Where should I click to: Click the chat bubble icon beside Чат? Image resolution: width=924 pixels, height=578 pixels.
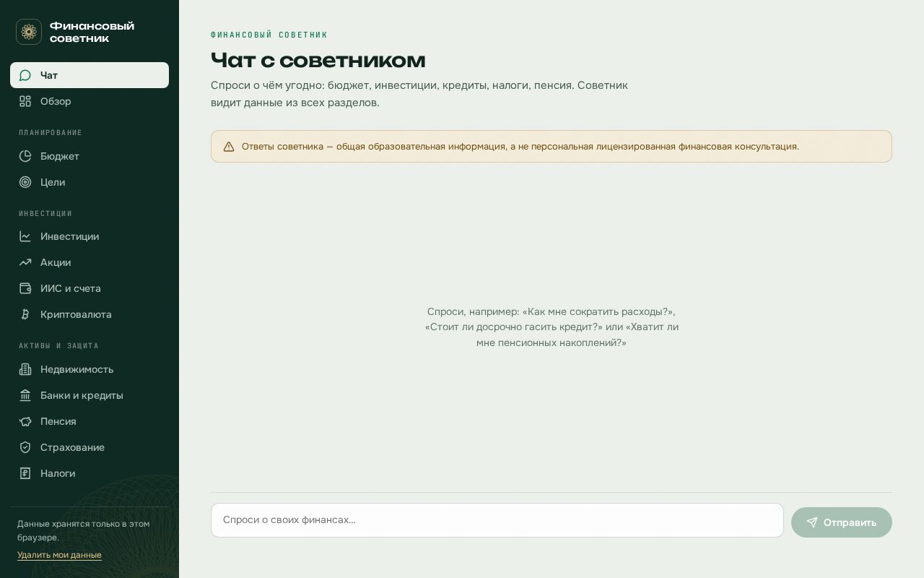pyautogui.click(x=25, y=75)
